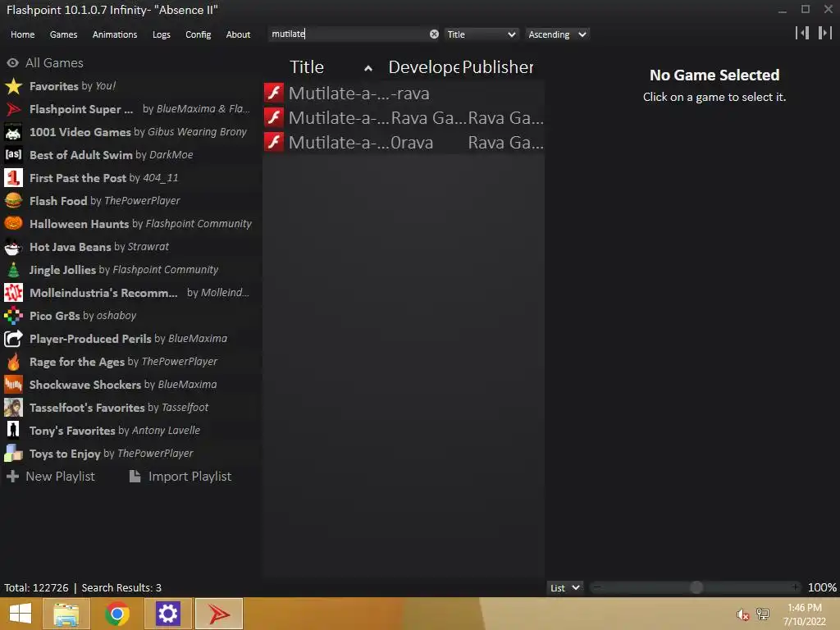Image resolution: width=840 pixels, height=630 pixels.
Task: Click the Rage for the Ages flame icon
Action: click(x=13, y=362)
